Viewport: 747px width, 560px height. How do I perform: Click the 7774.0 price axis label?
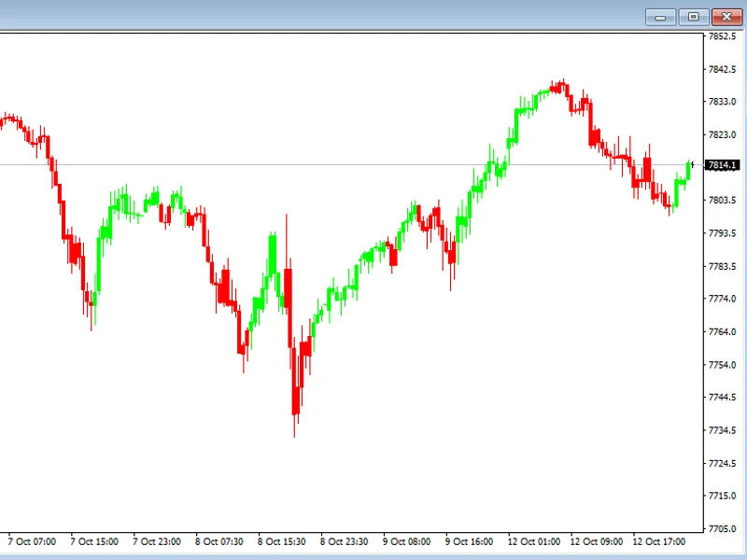(722, 299)
